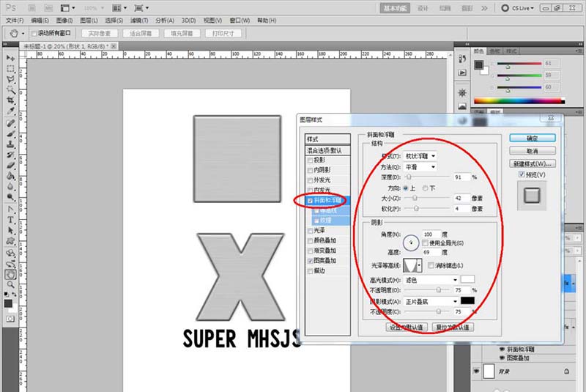Select the Horizontal Type tool
The image size is (586, 392).
(10, 220)
